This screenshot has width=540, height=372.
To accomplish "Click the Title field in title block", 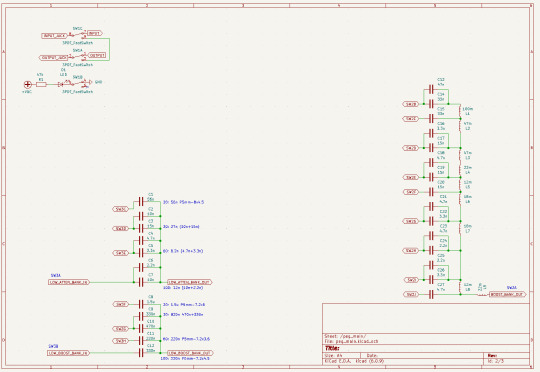I will point(426,348).
